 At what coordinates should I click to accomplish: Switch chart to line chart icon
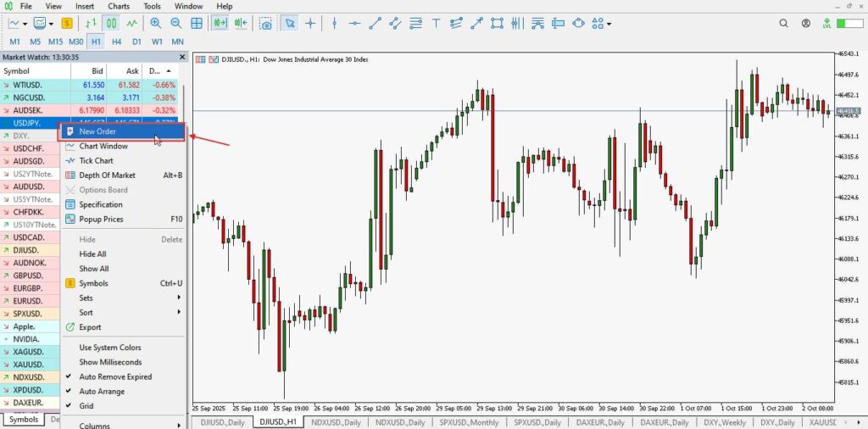132,24
